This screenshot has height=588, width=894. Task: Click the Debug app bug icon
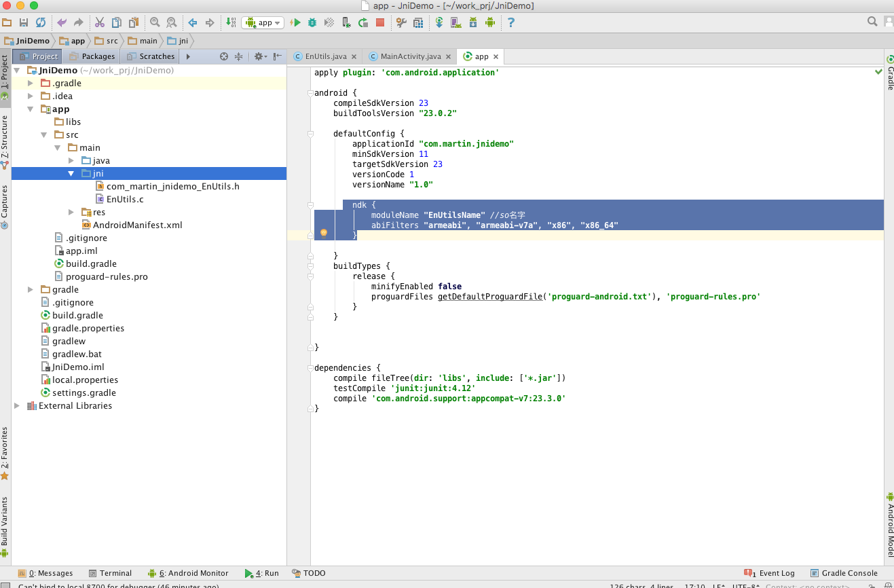coord(312,22)
